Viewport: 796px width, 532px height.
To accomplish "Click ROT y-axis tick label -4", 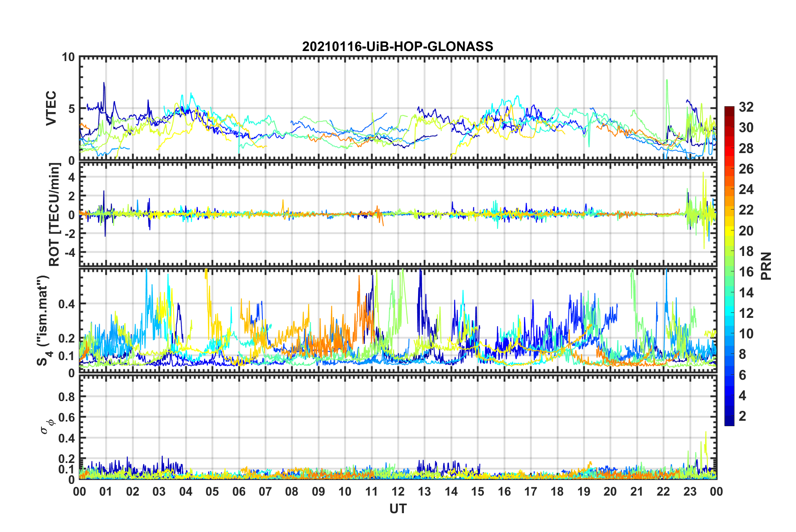I will 71,253.
